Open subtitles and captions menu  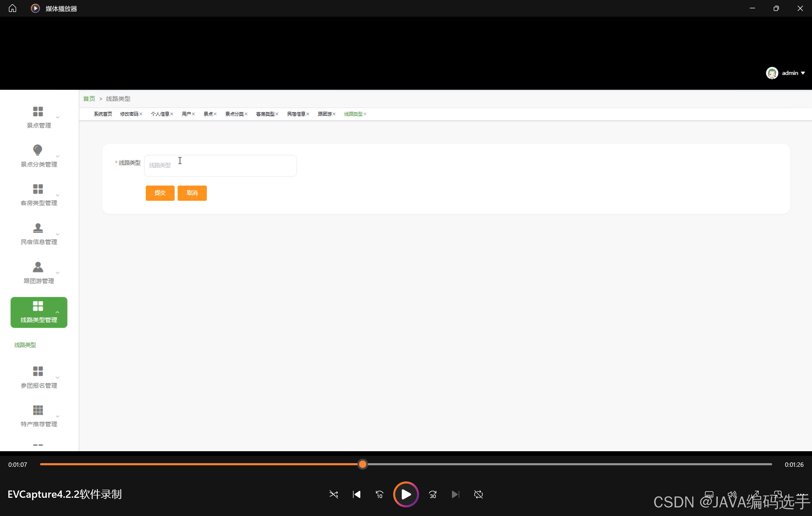(709, 494)
